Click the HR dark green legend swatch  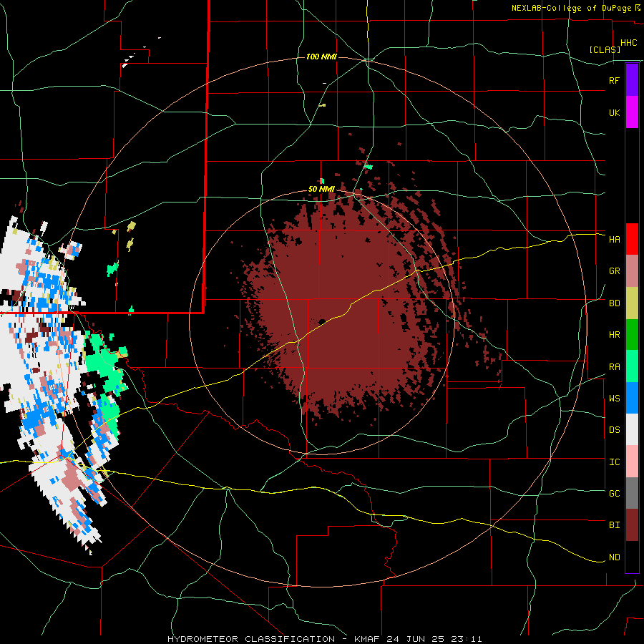(x=632, y=335)
